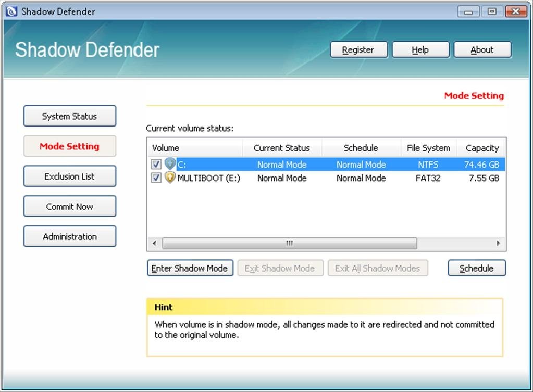The width and height of the screenshot is (533, 392).
Task: Click the horizontal scrollbar right arrow
Action: tap(498, 243)
